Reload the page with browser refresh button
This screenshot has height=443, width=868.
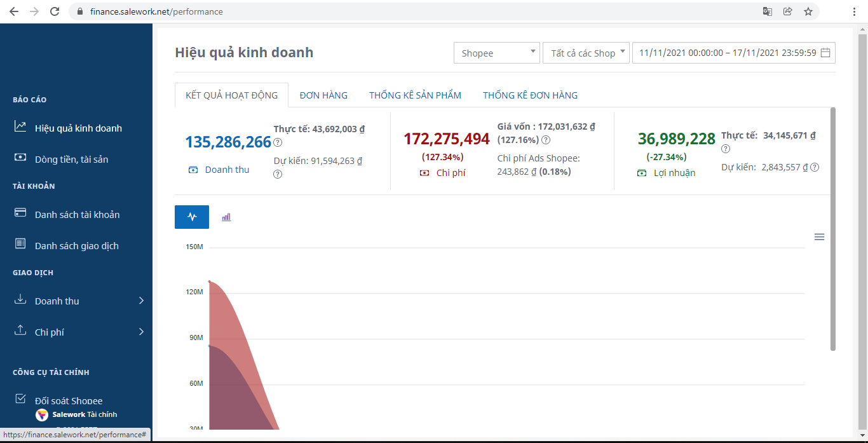(x=55, y=11)
